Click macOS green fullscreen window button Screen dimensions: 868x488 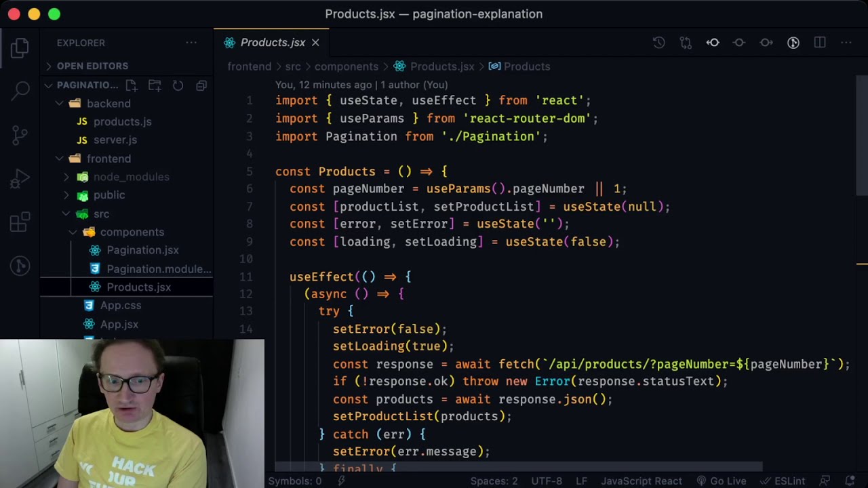54,14
